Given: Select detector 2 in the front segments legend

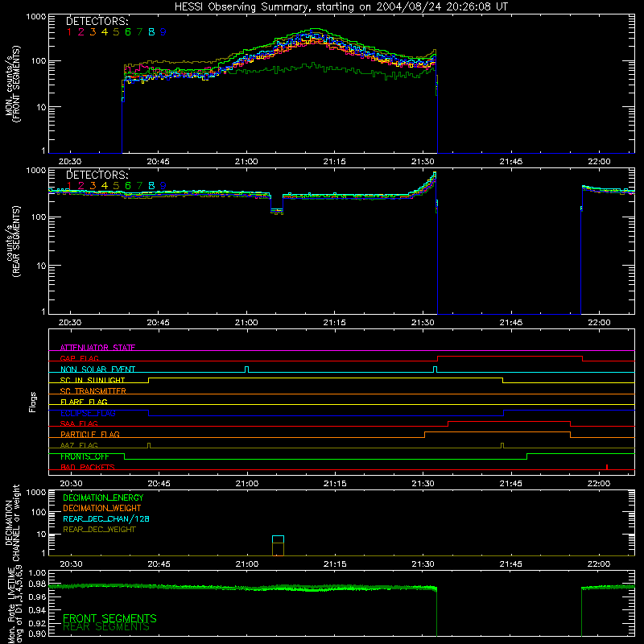Looking at the screenshot, I should [x=81, y=32].
